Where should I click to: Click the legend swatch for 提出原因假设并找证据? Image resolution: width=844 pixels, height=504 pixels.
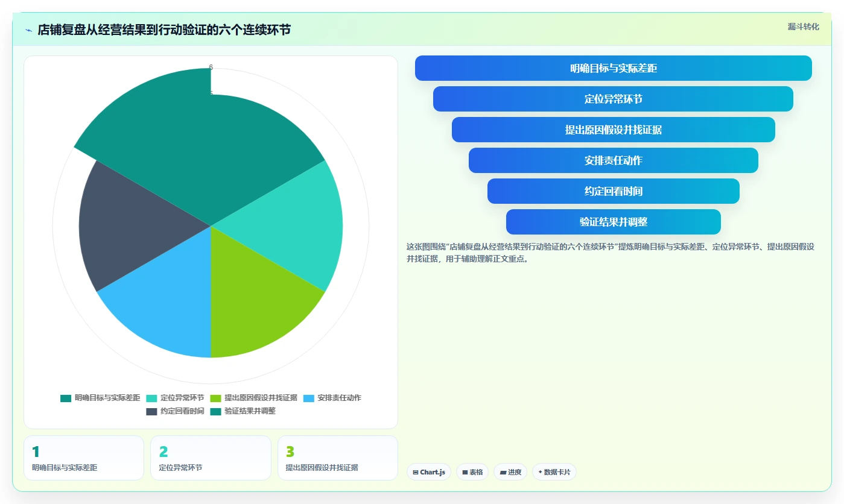[215, 398]
